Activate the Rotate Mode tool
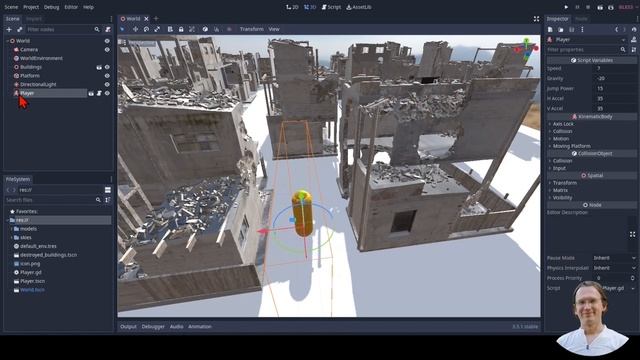640x360 pixels. tap(146, 29)
